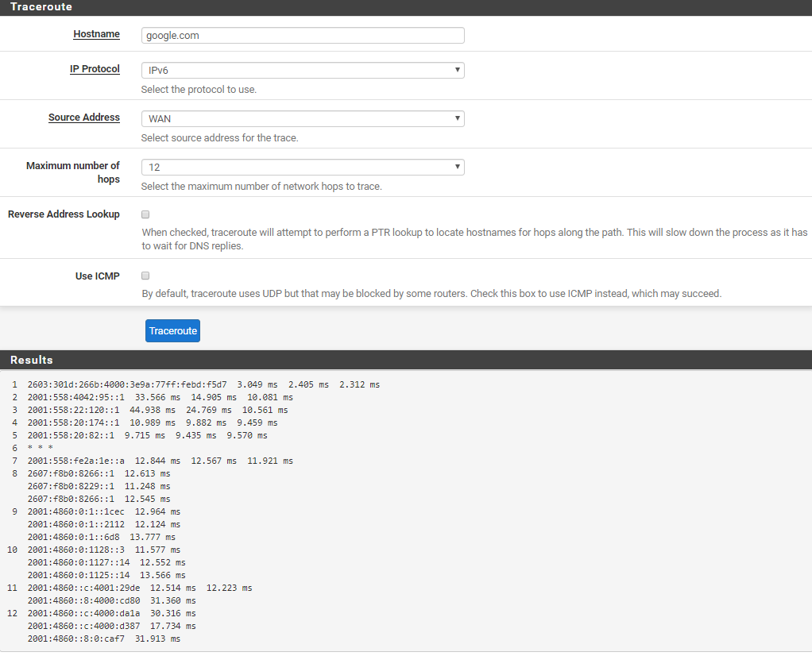Image resolution: width=812 pixels, height=656 pixels.
Task: Click the Maximum number of hops label
Action: click(x=73, y=172)
